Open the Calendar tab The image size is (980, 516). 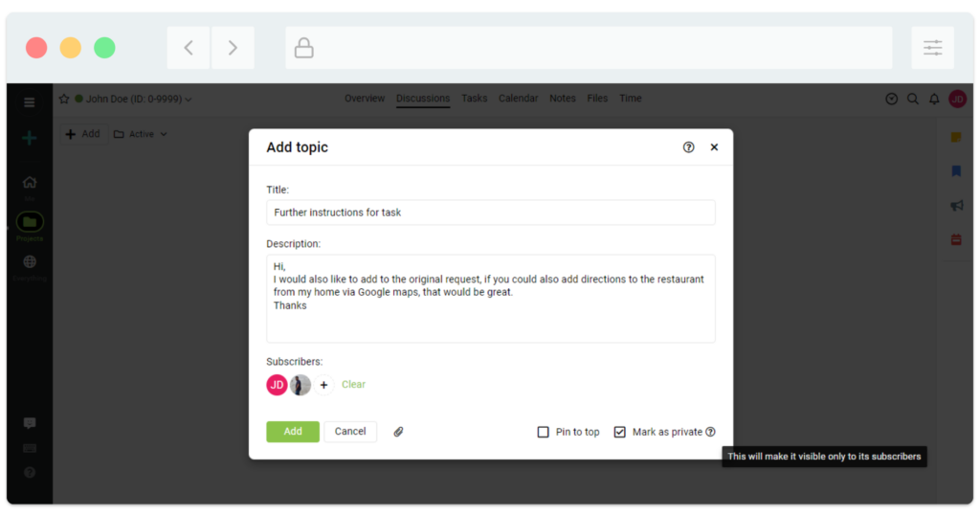coord(518,99)
